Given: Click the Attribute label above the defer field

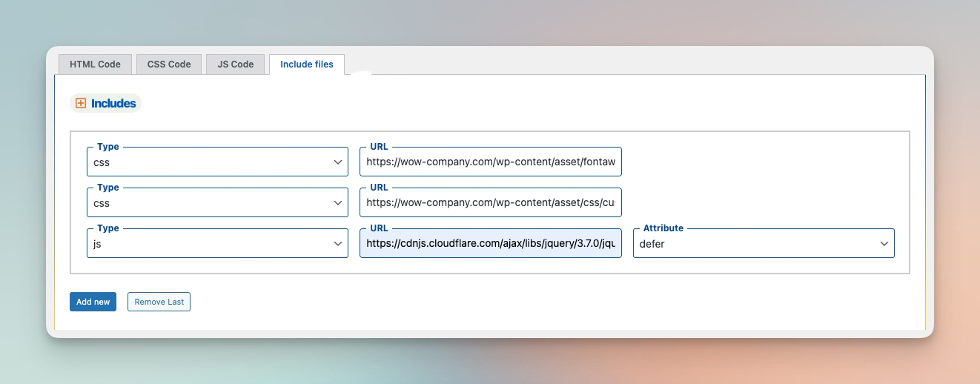Looking at the screenshot, I should tap(663, 228).
